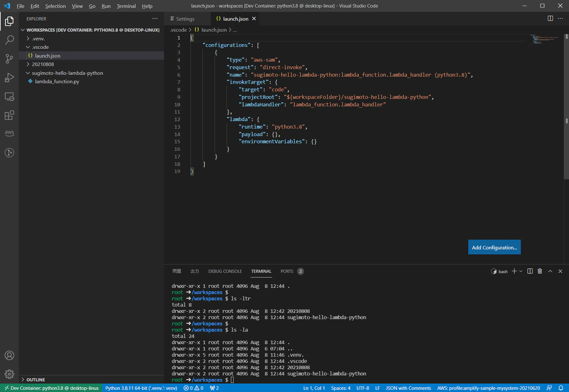
Task: Open the File menu
Action: [20, 6]
